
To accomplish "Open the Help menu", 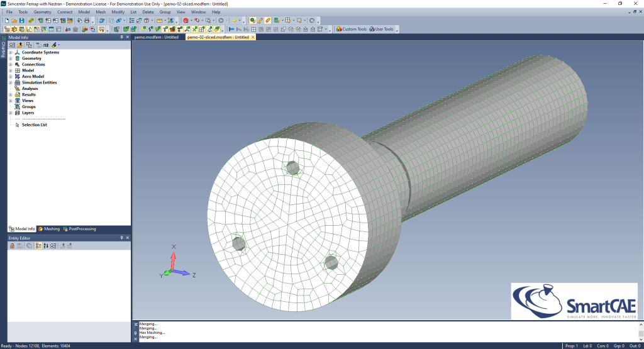I will [x=216, y=12].
